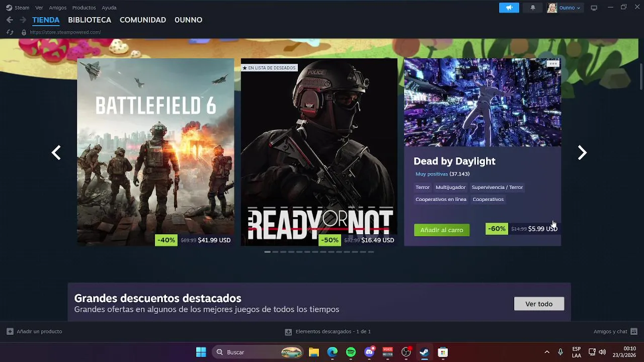Open the Dead by Daylight title
644x362 pixels.
click(454, 161)
